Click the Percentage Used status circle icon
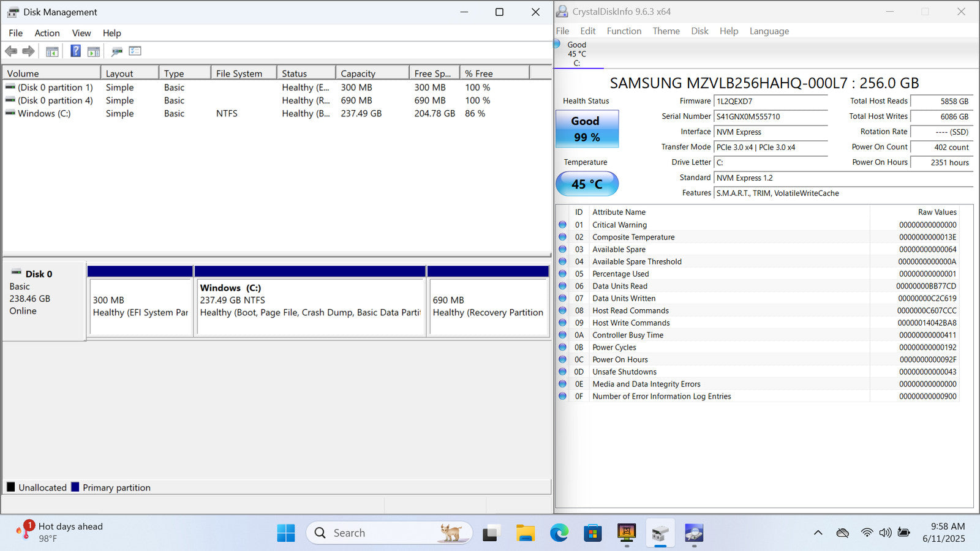Image resolution: width=980 pixels, height=551 pixels. pos(562,274)
